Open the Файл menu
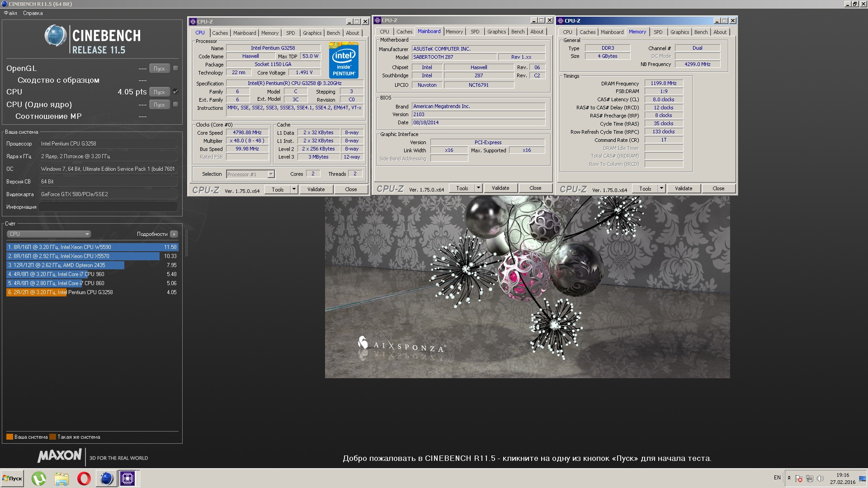This screenshot has height=488, width=868. pyautogui.click(x=10, y=13)
